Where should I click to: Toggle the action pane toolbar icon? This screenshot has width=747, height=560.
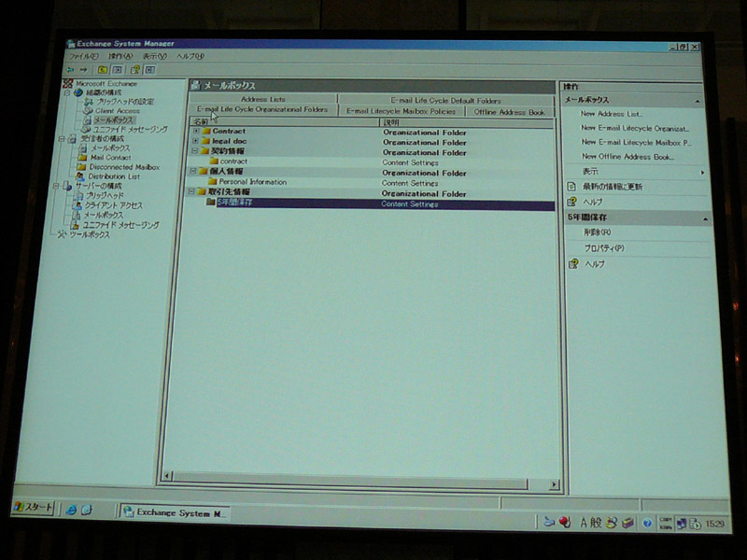[150, 70]
